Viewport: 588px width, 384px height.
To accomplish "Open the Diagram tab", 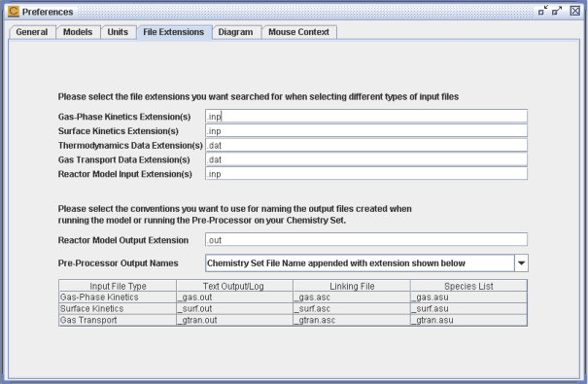I will pos(235,32).
